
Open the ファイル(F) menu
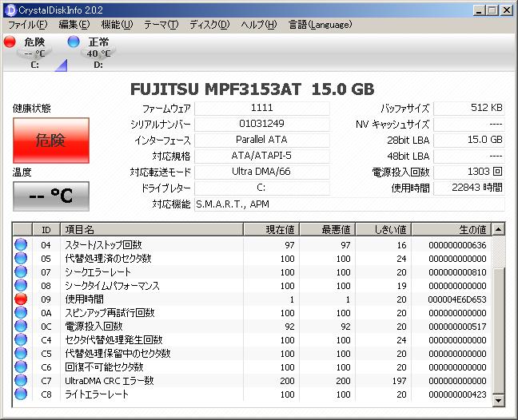point(27,25)
